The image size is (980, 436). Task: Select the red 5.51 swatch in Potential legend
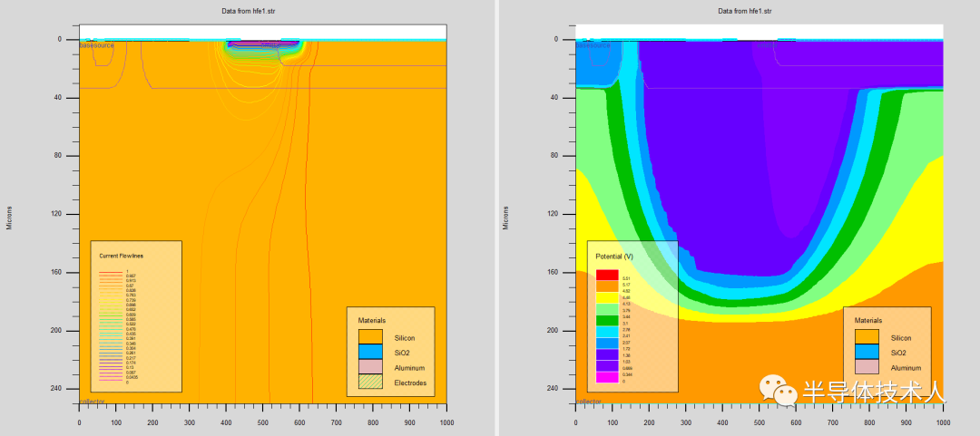pos(606,275)
